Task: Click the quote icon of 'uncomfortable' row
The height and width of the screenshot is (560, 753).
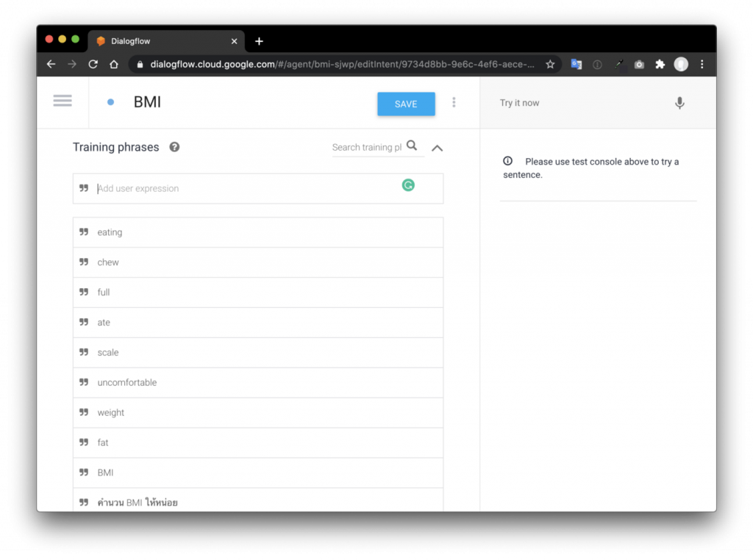Action: 84,382
